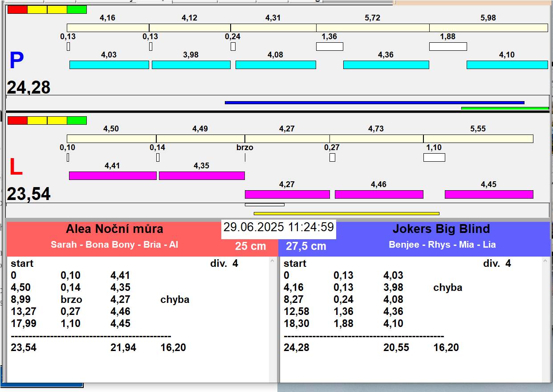
Task: Click the red start light in lane P
Action: pyautogui.click(x=17, y=10)
